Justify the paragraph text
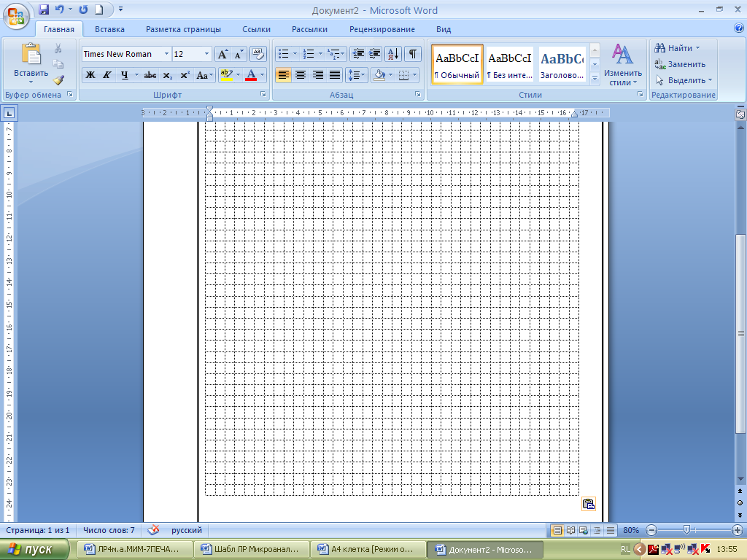Viewport: 747px width, 560px height. 335,75
